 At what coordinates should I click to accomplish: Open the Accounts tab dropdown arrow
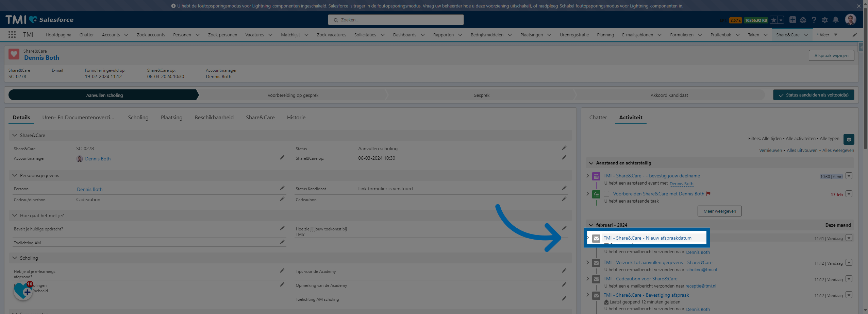click(x=126, y=35)
